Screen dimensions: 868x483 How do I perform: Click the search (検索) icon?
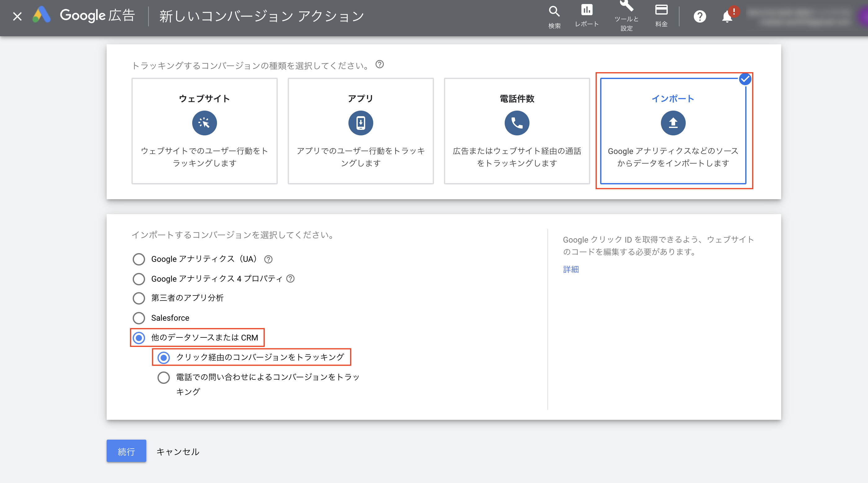pos(554,12)
